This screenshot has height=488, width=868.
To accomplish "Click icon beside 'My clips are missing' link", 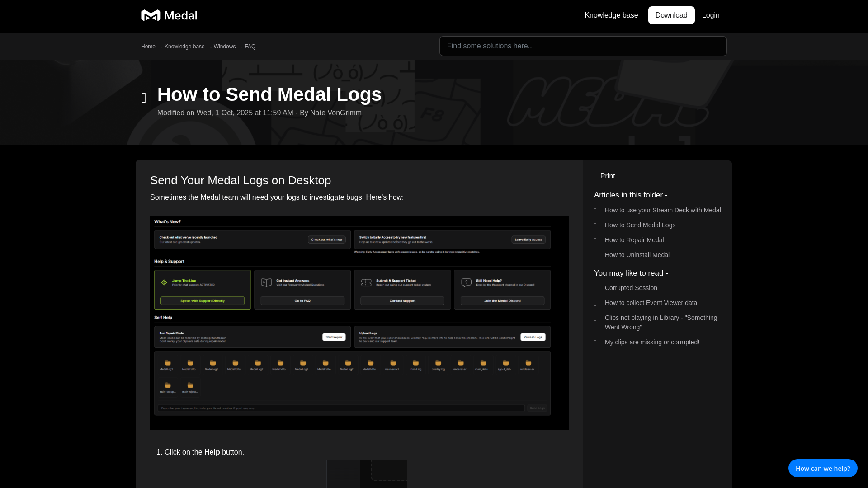I will pyautogui.click(x=595, y=343).
